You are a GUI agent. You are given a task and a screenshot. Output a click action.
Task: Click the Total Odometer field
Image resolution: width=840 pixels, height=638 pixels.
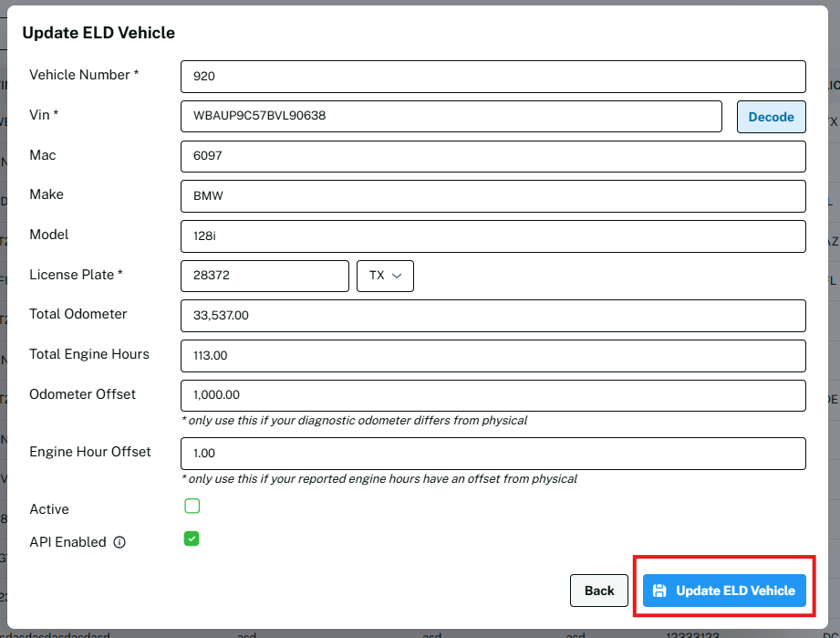click(x=493, y=316)
